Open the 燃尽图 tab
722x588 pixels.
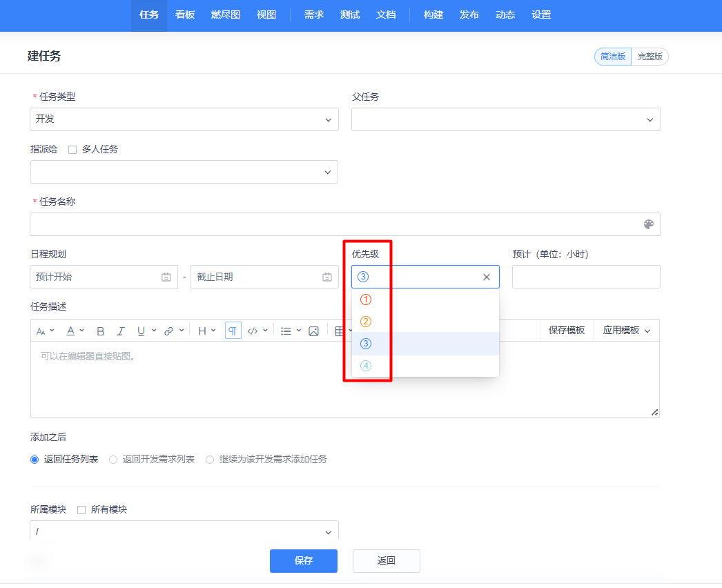pyautogui.click(x=226, y=15)
